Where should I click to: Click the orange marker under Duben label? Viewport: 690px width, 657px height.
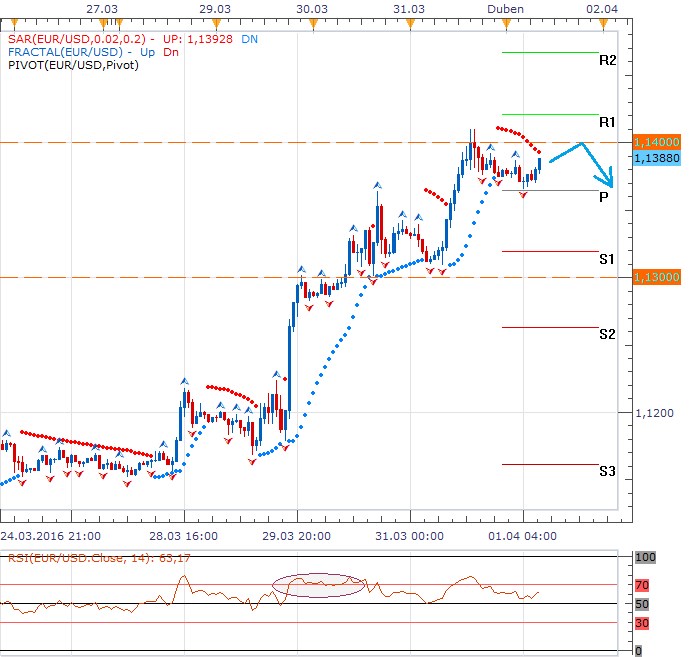[504, 21]
